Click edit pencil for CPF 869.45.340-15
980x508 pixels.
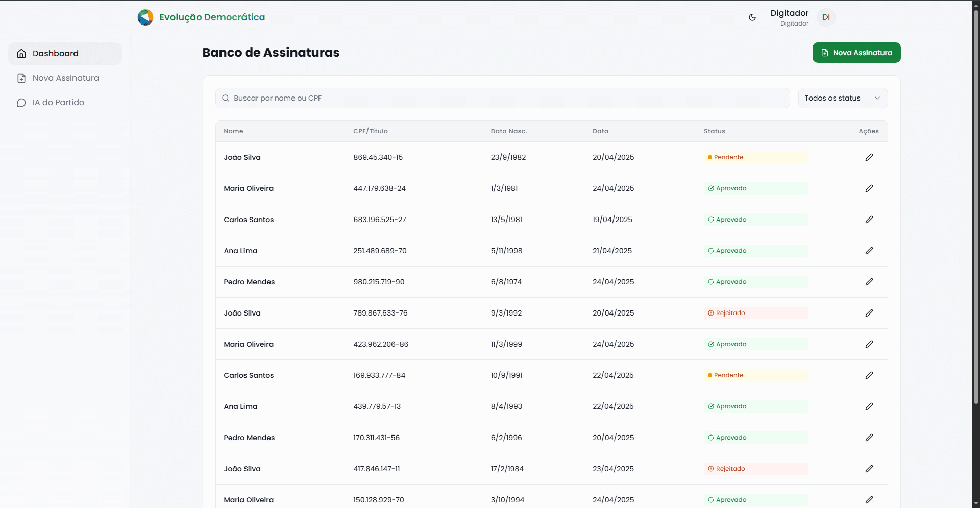(x=869, y=157)
